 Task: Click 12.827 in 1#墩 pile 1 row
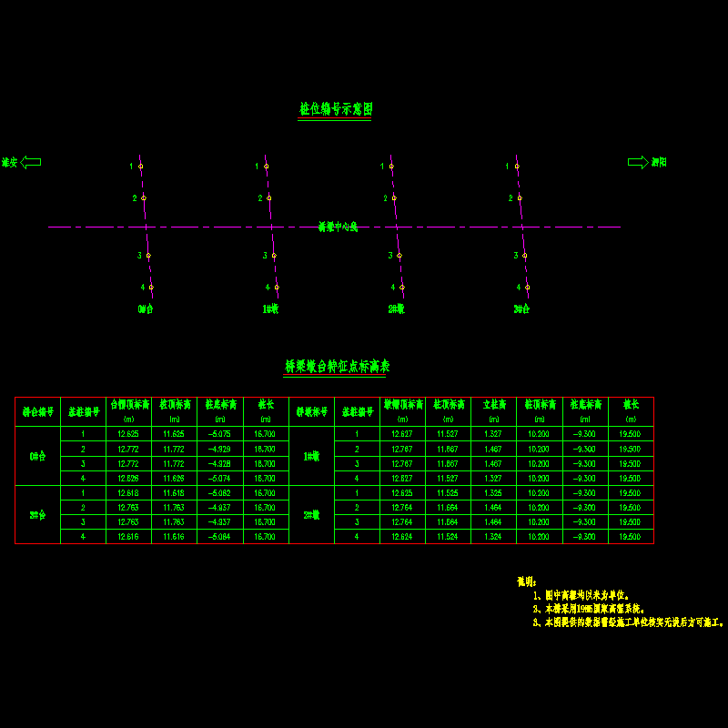point(402,434)
